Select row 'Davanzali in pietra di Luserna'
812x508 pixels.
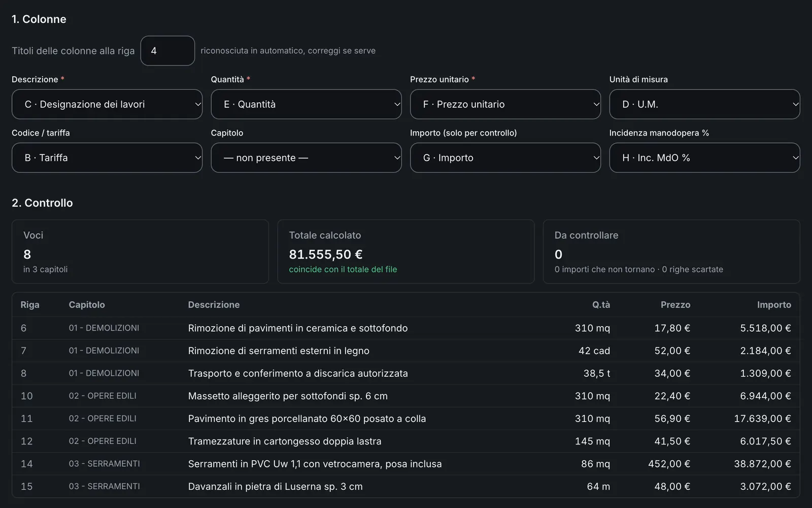point(406,486)
